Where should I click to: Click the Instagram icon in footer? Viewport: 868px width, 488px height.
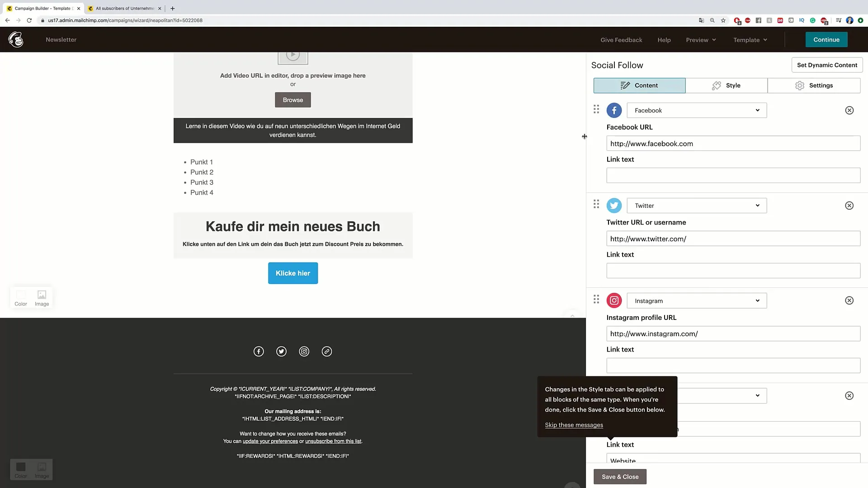point(304,351)
